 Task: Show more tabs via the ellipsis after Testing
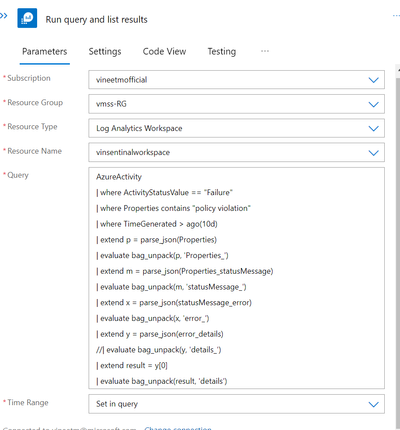[265, 51]
